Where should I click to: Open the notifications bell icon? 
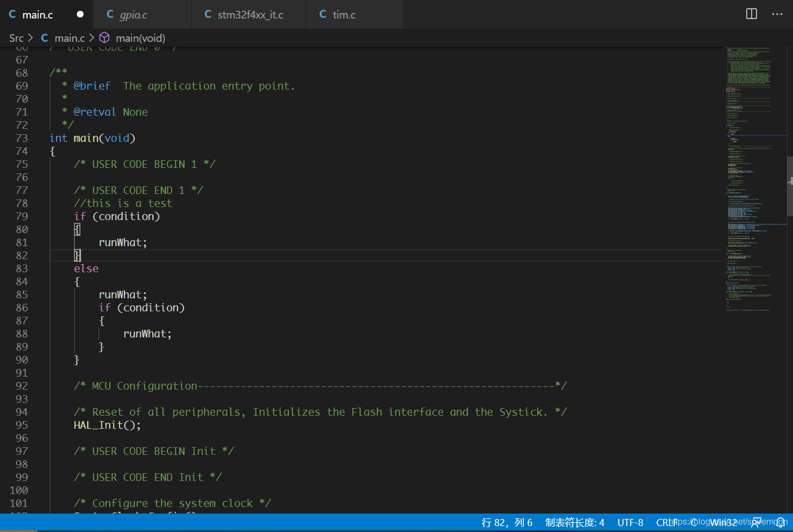780,523
